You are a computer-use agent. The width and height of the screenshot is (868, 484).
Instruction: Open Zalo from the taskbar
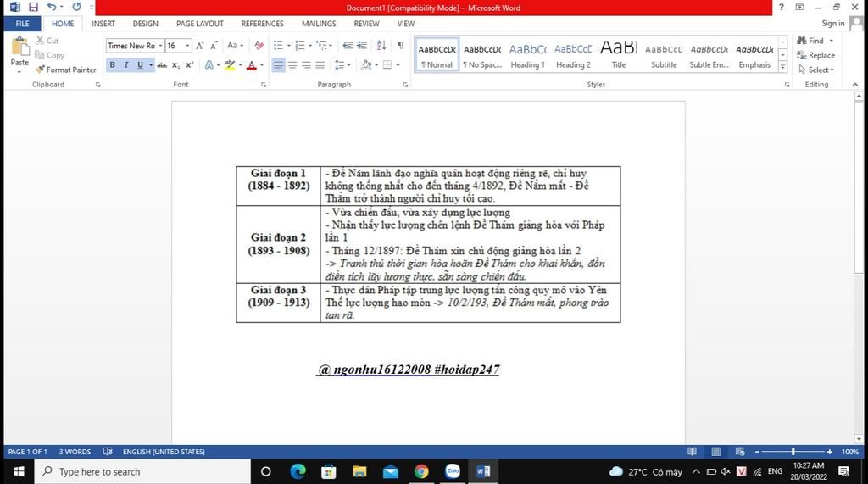coord(453,471)
